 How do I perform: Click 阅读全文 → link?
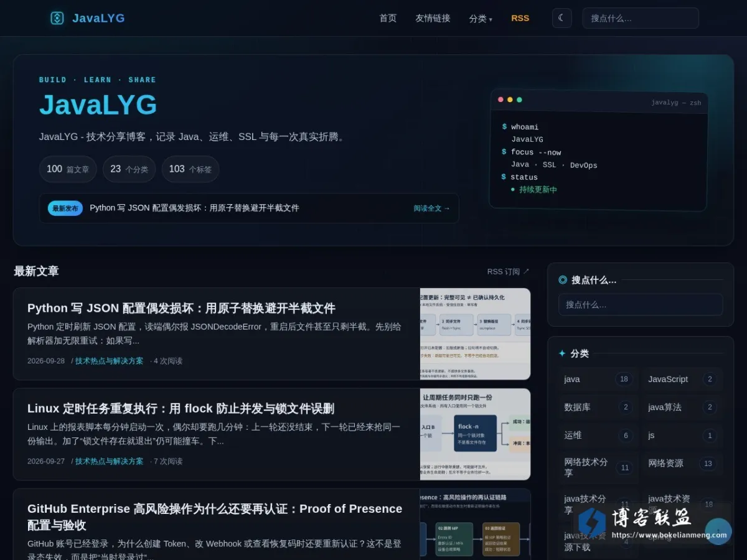click(x=431, y=208)
